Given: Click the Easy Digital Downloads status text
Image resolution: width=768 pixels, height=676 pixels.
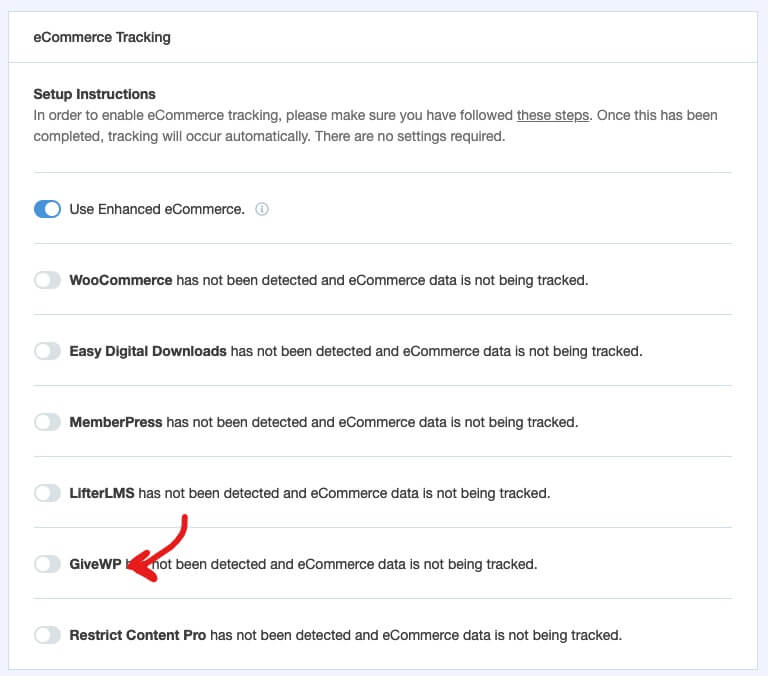Looking at the screenshot, I should point(356,351).
